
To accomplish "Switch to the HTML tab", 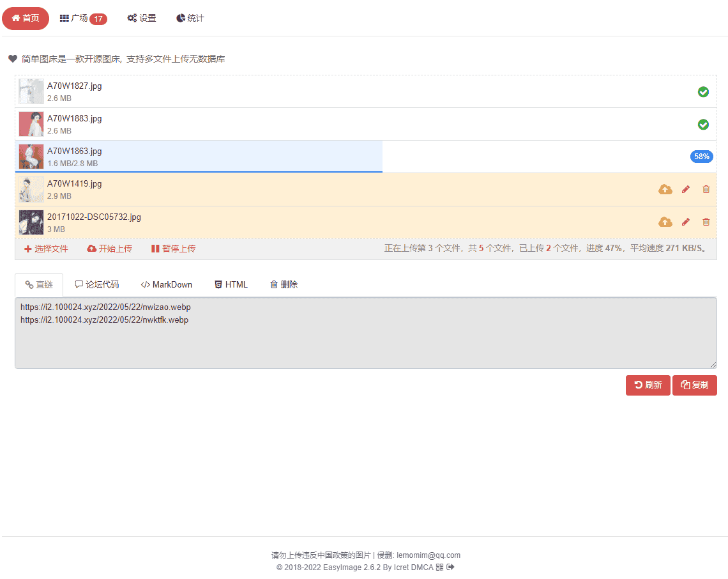I will [x=231, y=284].
